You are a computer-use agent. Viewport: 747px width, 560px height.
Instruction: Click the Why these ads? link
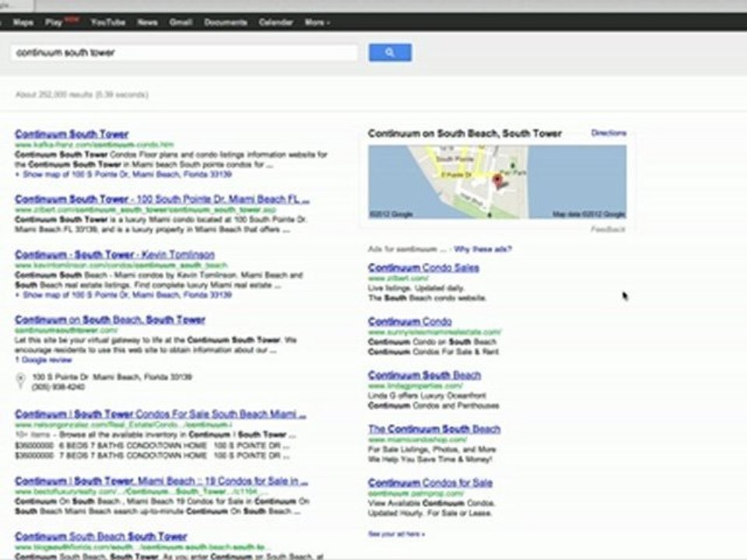(482, 249)
